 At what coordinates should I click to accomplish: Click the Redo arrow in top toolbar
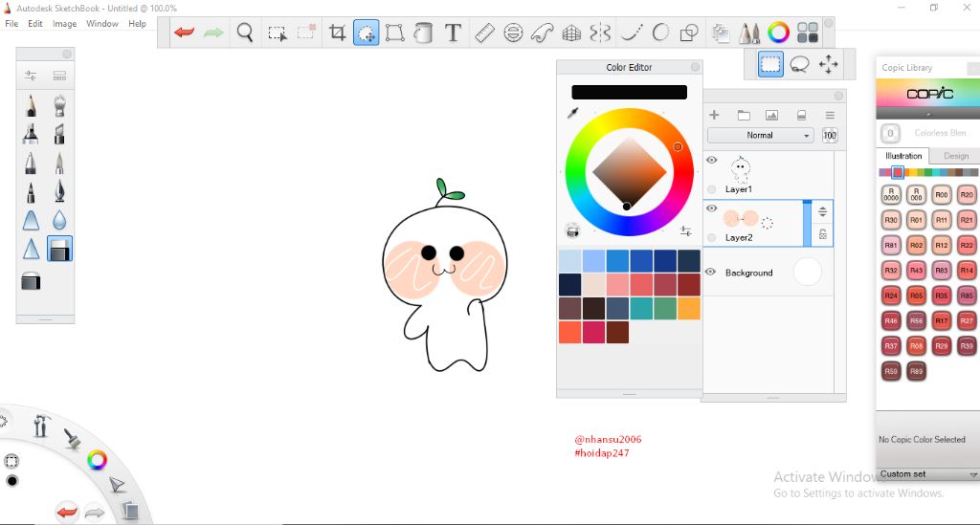213,33
